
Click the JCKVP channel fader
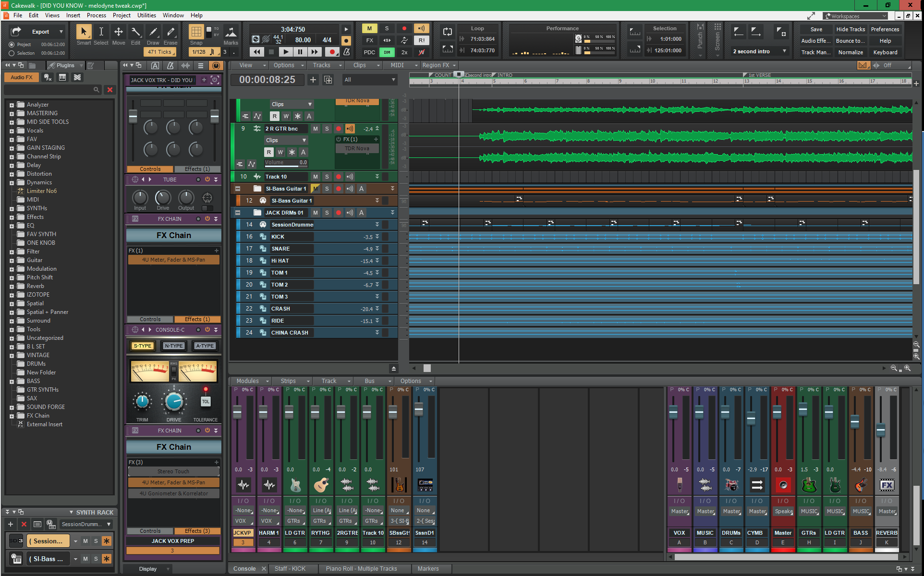pyautogui.click(x=237, y=412)
